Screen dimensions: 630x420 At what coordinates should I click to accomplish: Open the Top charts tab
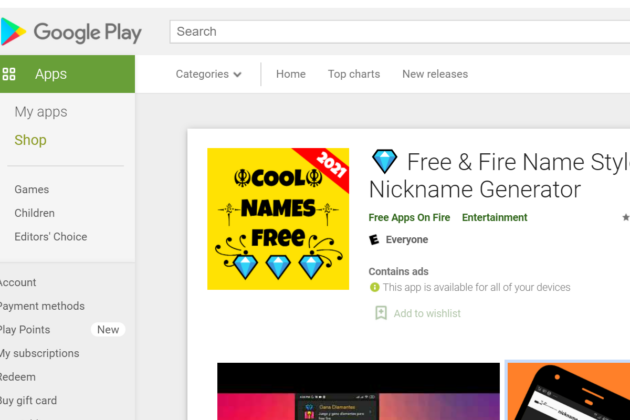tap(354, 74)
